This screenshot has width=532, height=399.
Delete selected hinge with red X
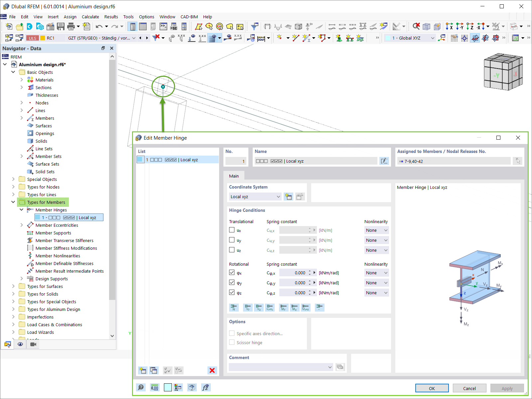point(212,370)
